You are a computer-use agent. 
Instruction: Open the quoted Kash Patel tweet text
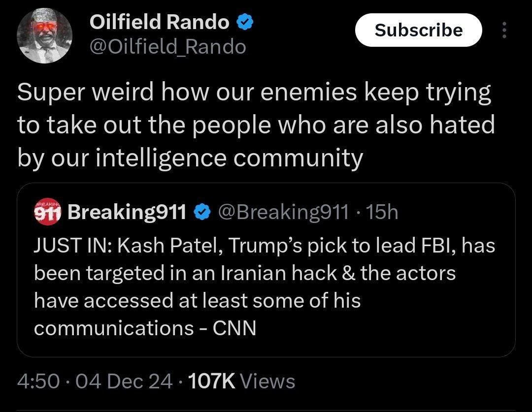(x=265, y=286)
